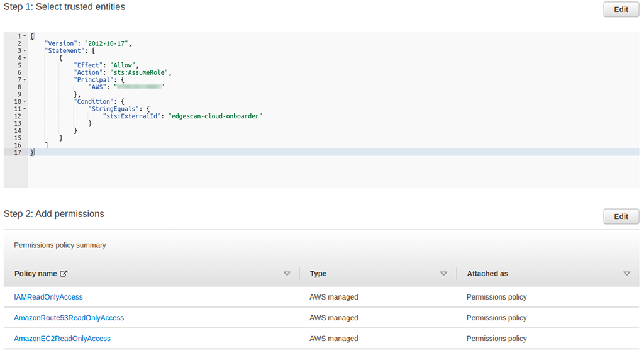This screenshot has width=644, height=353.
Task: Click the "2012-10-17" version value
Action: coord(106,43)
